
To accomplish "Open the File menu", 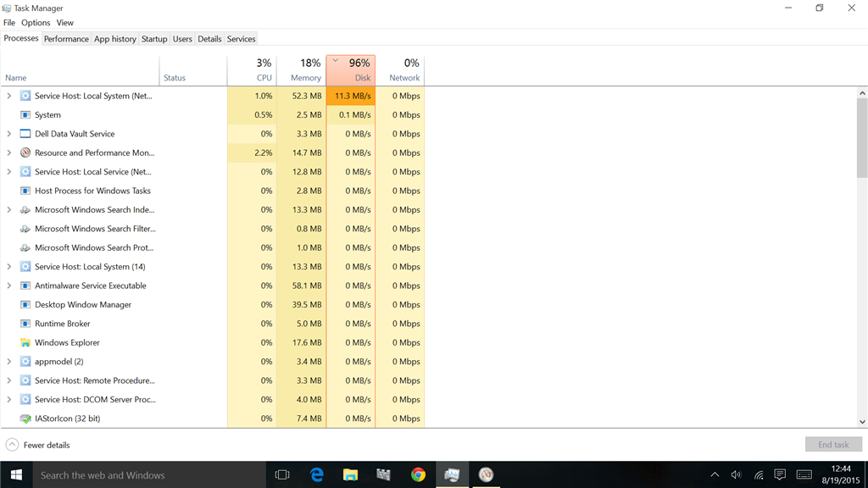I will tap(9, 23).
